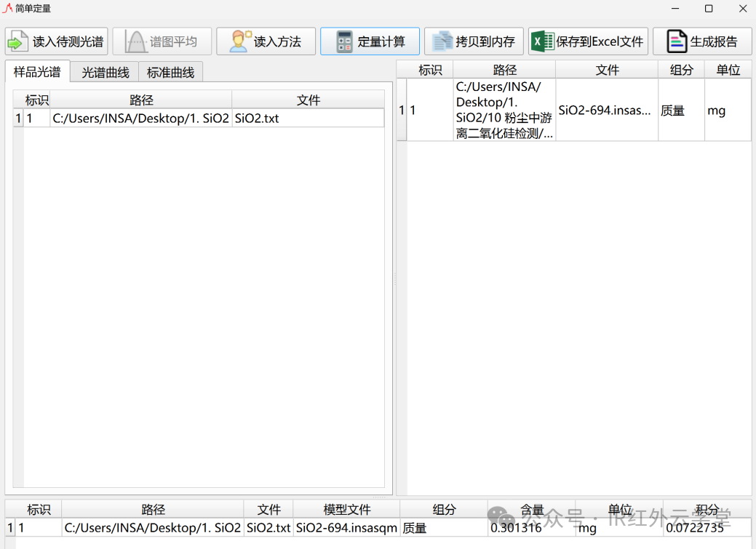
Task: Select 质量 component cell in method table
Action: pos(681,110)
